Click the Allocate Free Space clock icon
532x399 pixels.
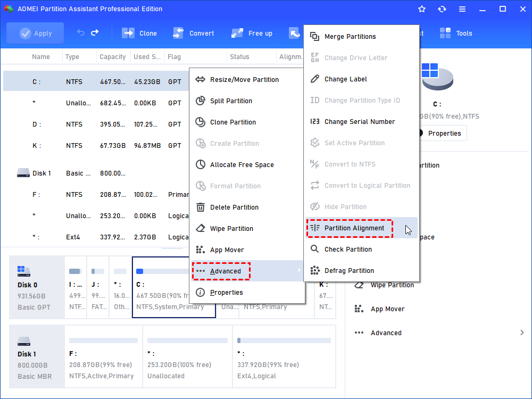[x=201, y=164]
